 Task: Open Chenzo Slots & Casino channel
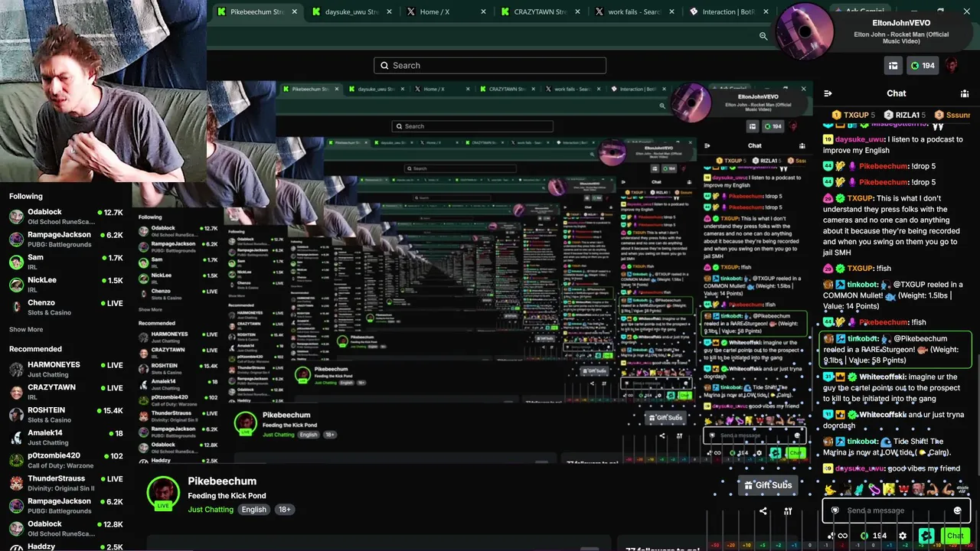(x=66, y=308)
